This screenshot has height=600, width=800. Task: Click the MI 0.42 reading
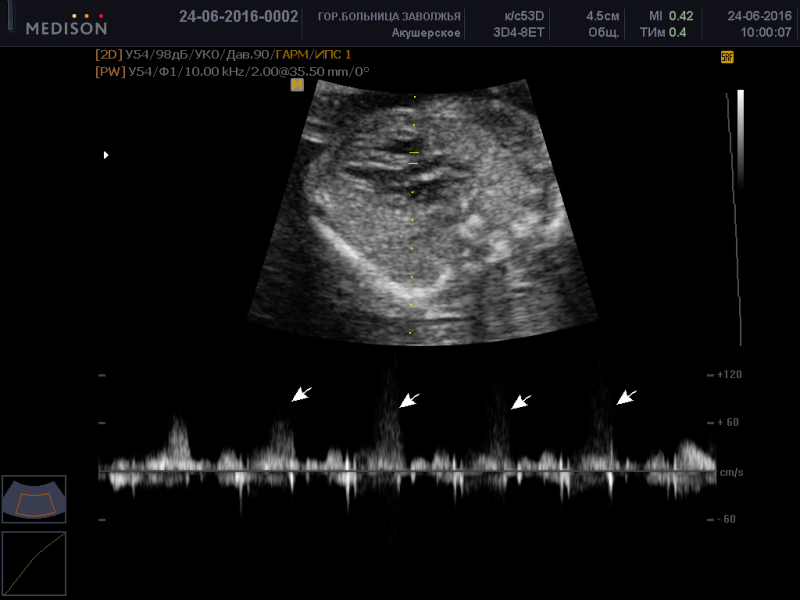tap(671, 16)
